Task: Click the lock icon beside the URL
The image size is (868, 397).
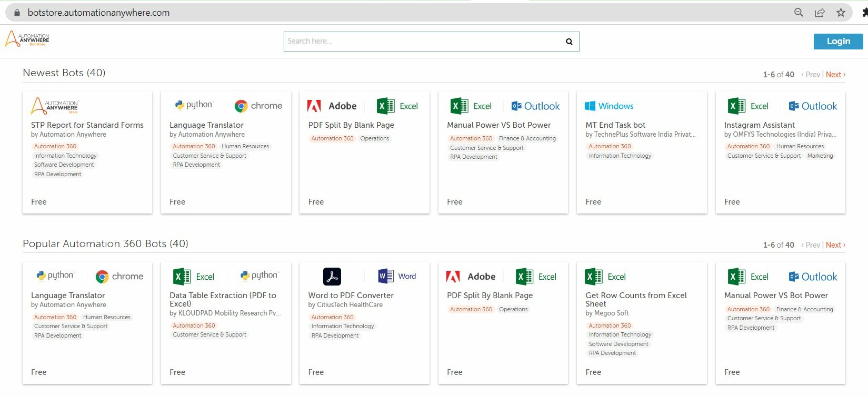Action: tap(17, 13)
